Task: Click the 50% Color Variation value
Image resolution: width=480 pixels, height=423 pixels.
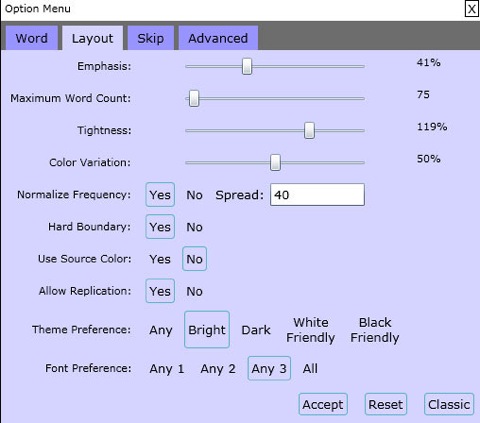Action: [429, 159]
